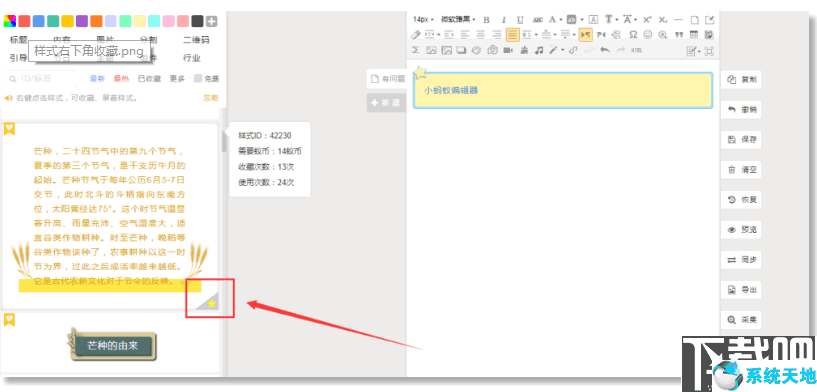Open the 引导 style category
Viewport: 817px width, 392px height.
(18, 58)
